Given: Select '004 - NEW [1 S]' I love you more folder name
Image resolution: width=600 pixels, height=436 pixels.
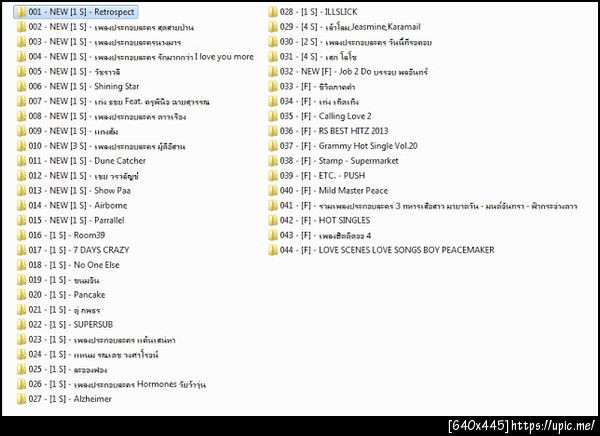Looking at the screenshot, I should click(x=141, y=57).
